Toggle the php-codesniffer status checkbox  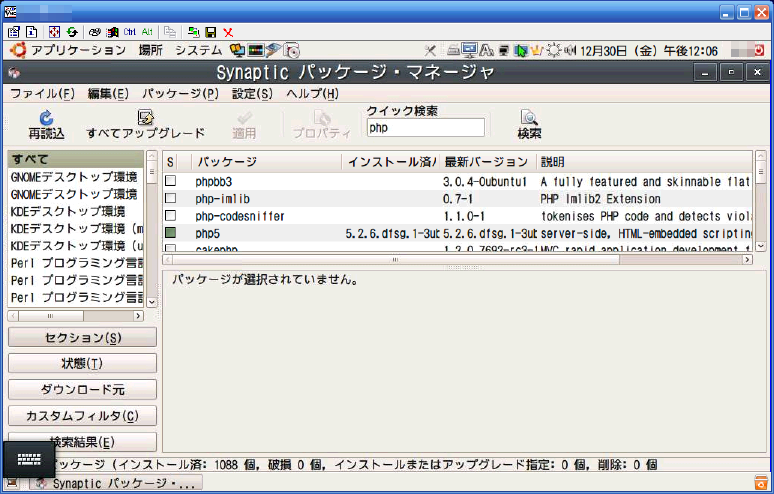(171, 216)
